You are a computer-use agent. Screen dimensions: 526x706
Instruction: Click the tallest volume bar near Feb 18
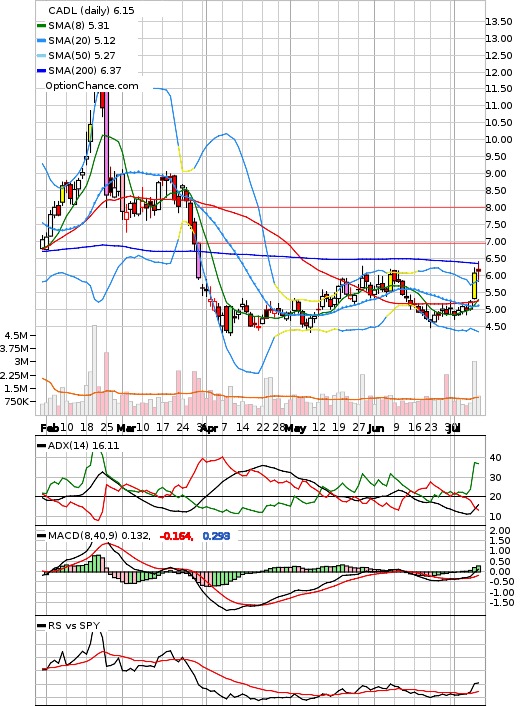94,370
